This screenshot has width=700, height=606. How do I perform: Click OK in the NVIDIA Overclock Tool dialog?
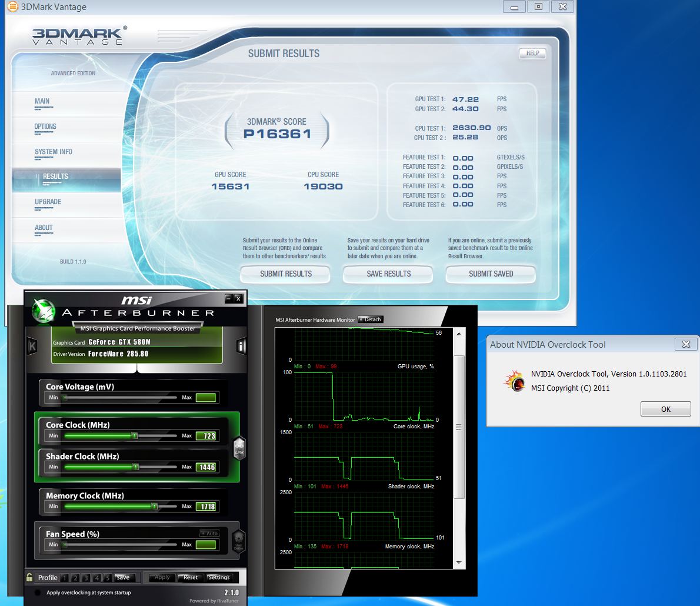(x=666, y=409)
